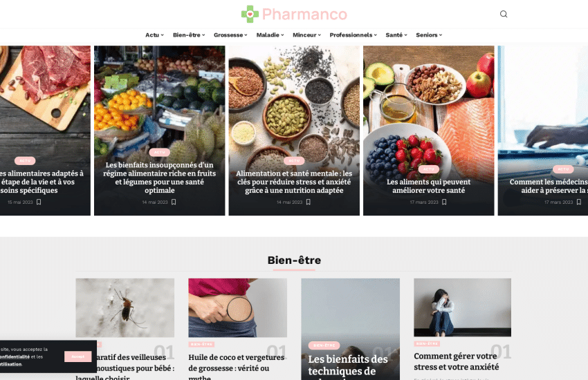Bookmark the santé mentale nutrition article
Screen dimensions: 588x380
tap(309, 202)
